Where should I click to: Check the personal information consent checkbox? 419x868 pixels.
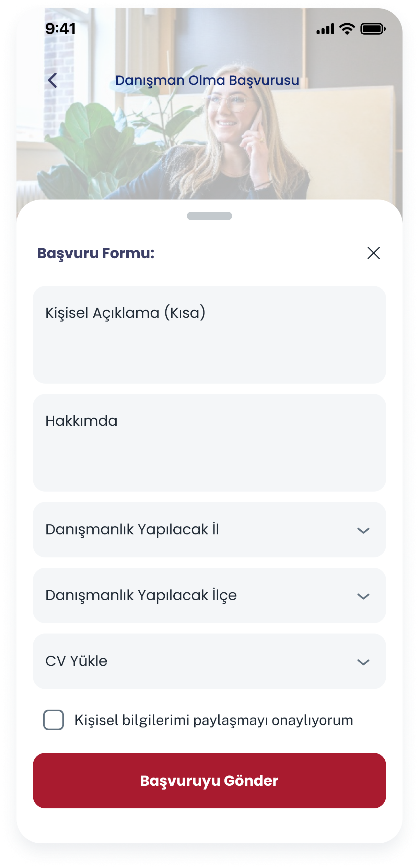[x=54, y=720]
